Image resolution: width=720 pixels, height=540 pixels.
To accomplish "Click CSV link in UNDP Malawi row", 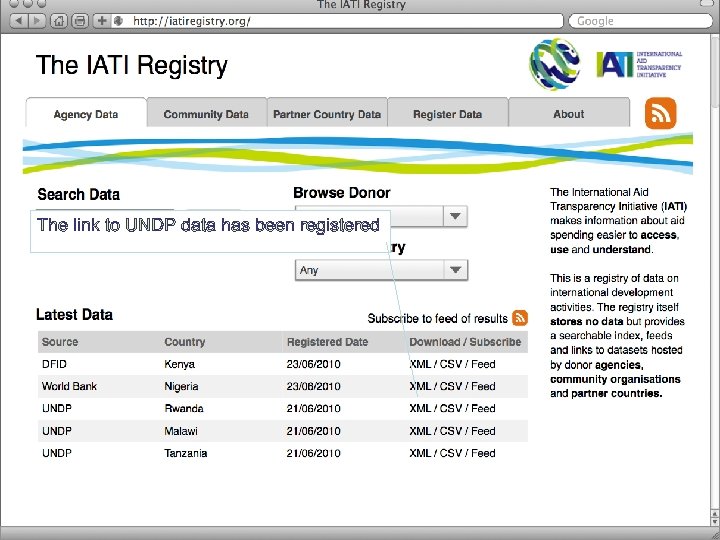I will [451, 431].
